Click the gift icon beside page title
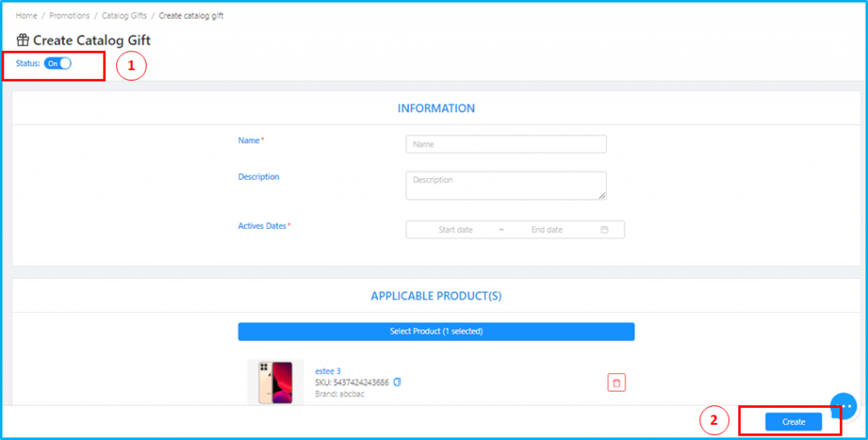Screen dimensions: 868x440 point(23,40)
